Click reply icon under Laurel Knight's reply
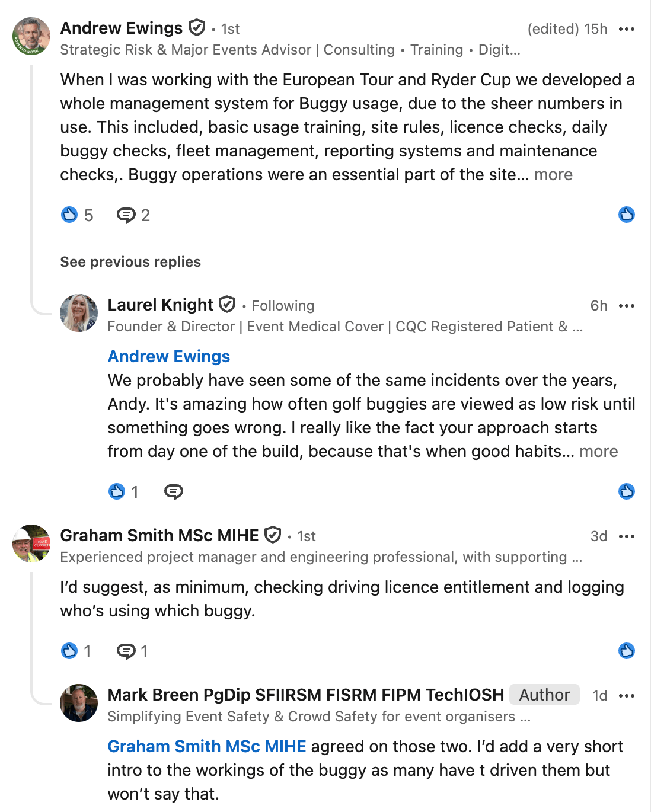 [x=173, y=492]
